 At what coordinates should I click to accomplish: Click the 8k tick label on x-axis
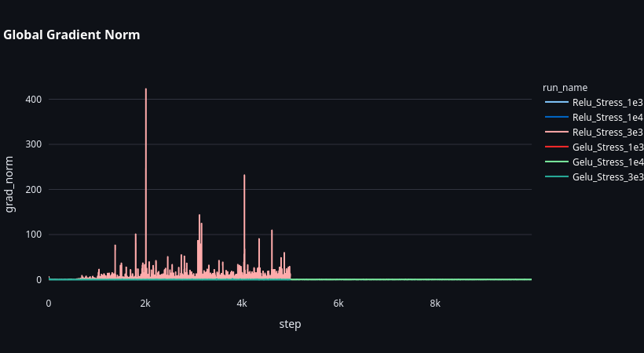tap(435, 304)
